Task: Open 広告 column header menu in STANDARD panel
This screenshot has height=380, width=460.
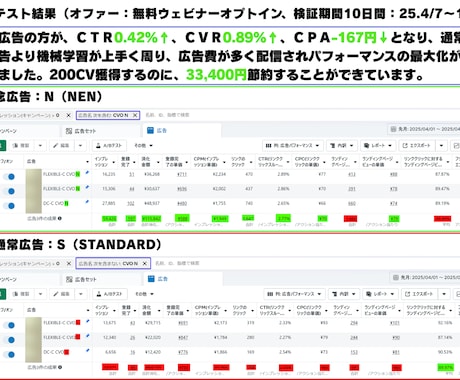Action: (x=88, y=310)
